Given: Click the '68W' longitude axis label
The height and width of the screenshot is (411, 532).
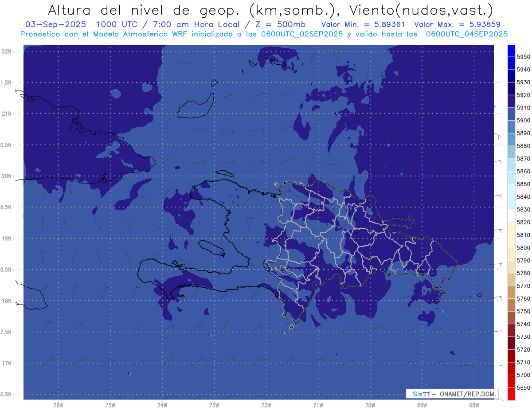Looking at the screenshot, I should (474, 405).
